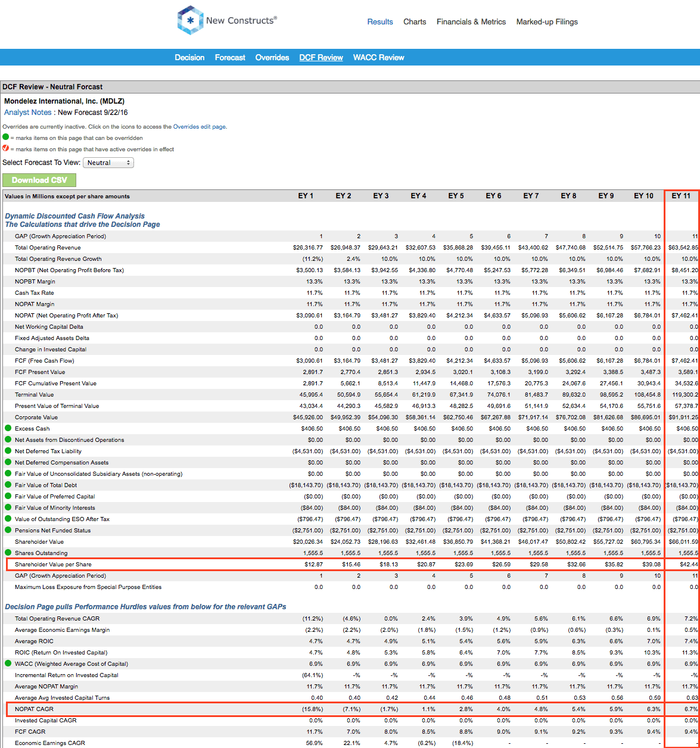Click green icon beside Fair Value of Preferred Capital

[8, 496]
